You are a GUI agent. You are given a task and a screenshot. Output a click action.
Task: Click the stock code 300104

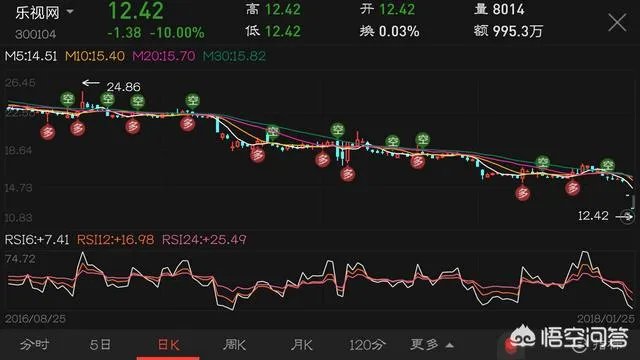click(x=36, y=34)
